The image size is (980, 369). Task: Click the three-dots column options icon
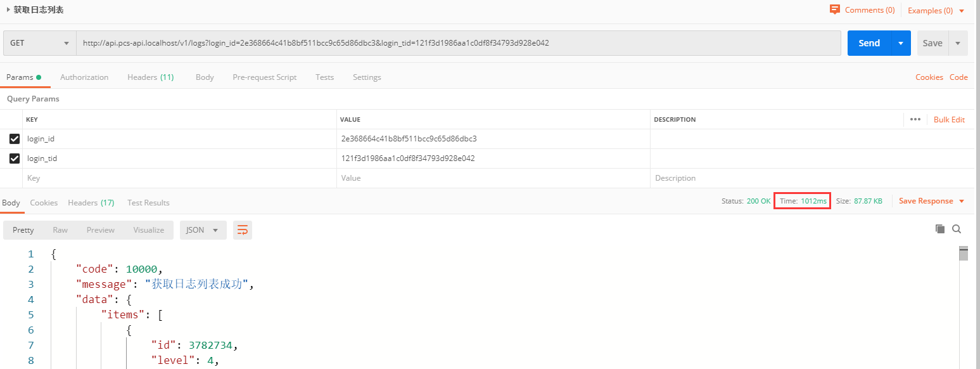[x=915, y=119]
